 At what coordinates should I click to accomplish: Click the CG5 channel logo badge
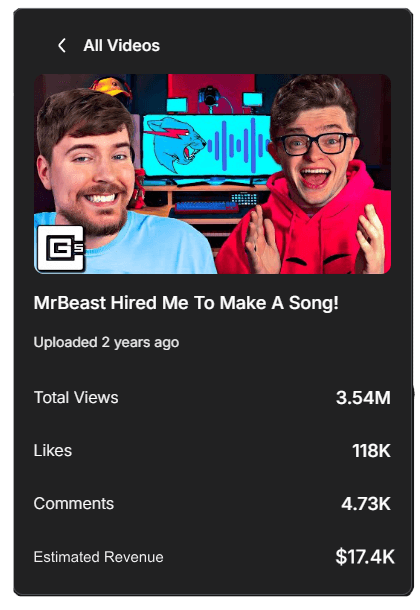tap(61, 248)
